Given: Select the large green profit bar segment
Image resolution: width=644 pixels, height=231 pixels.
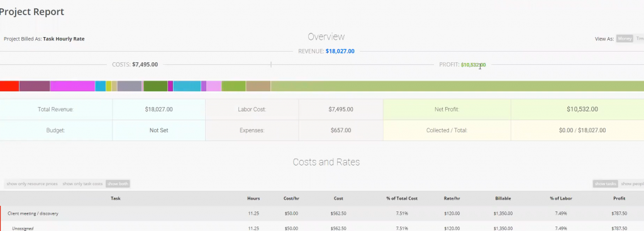Looking at the screenshot, I should click(x=457, y=86).
